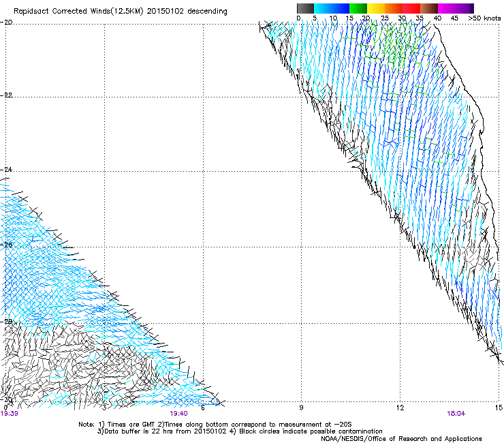Click the '-20' latitude axis label
504x443 pixels.
[6, 22]
